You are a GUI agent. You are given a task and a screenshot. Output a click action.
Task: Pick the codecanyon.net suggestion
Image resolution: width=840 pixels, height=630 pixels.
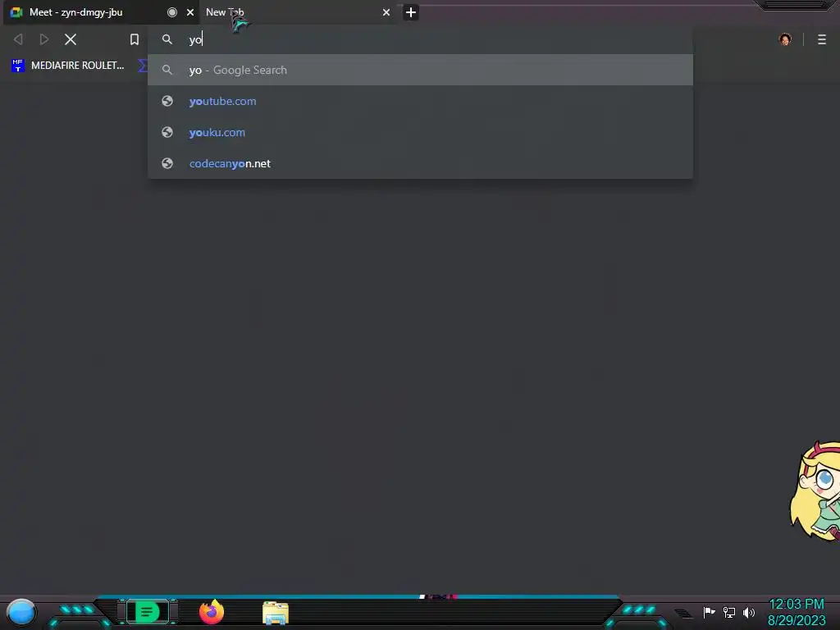[421, 163]
